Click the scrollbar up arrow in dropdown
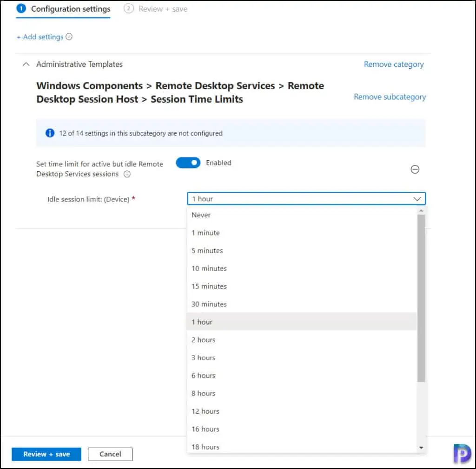Image resolution: width=476 pixels, height=469 pixels. tap(421, 210)
